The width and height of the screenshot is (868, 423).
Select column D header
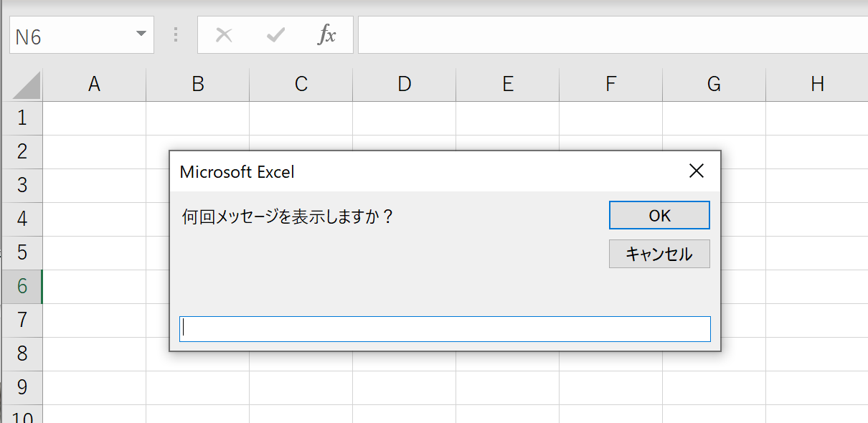pos(404,85)
